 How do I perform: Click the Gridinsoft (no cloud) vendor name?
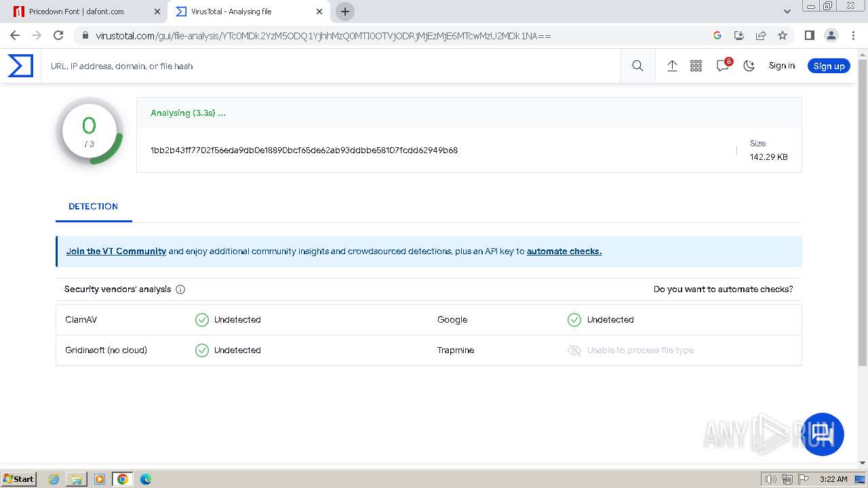pyautogui.click(x=106, y=350)
